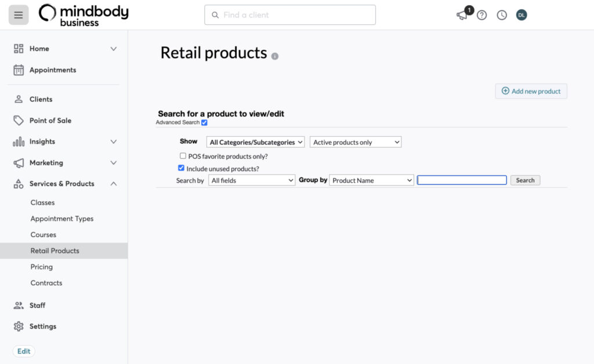This screenshot has width=594, height=364.
Task: Click the Home dashboard icon
Action: [x=19, y=49]
